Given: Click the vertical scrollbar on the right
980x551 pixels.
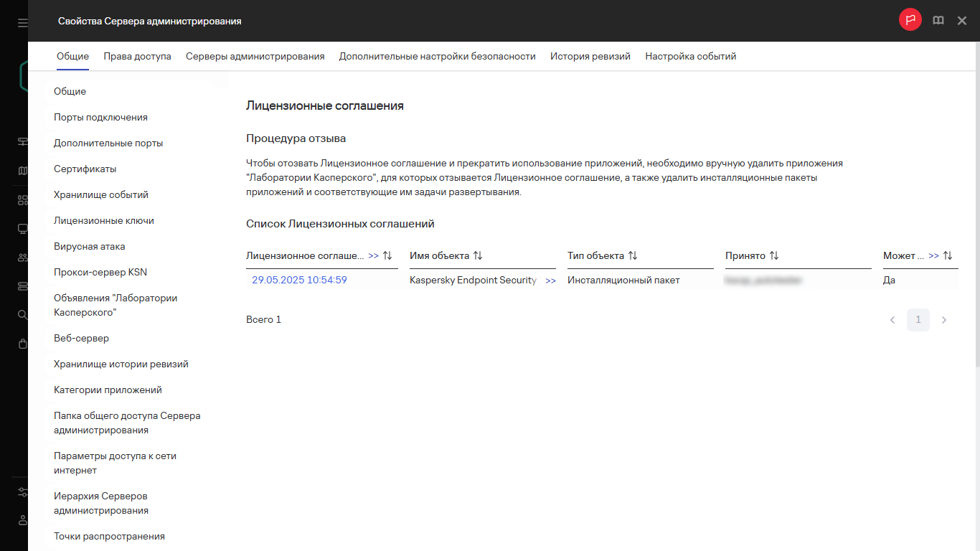Looking at the screenshot, I should point(975,215).
